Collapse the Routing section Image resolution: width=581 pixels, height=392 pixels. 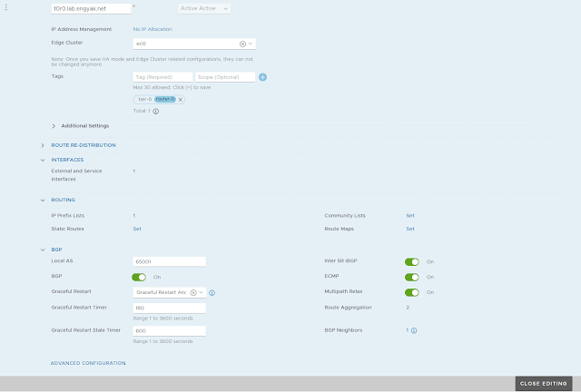pos(43,200)
